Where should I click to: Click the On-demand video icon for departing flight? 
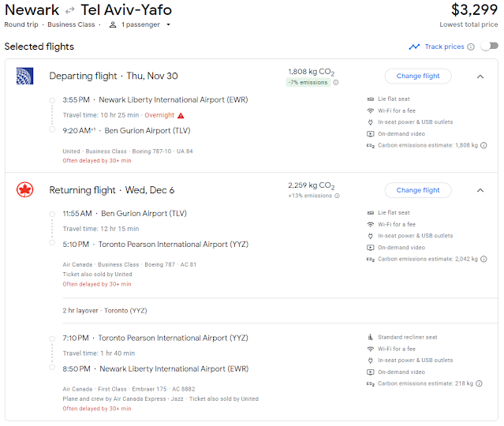371,134
